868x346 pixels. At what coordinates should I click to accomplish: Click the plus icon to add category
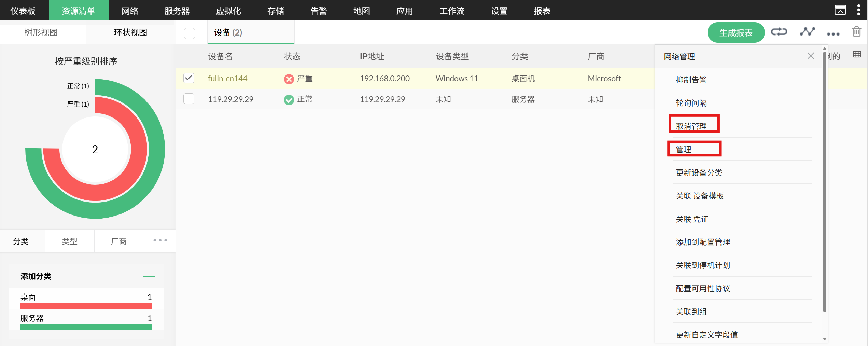click(149, 276)
